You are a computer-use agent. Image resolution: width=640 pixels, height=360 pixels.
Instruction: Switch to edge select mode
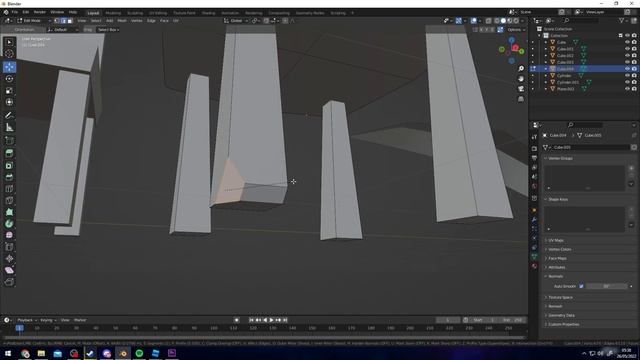tap(63, 20)
